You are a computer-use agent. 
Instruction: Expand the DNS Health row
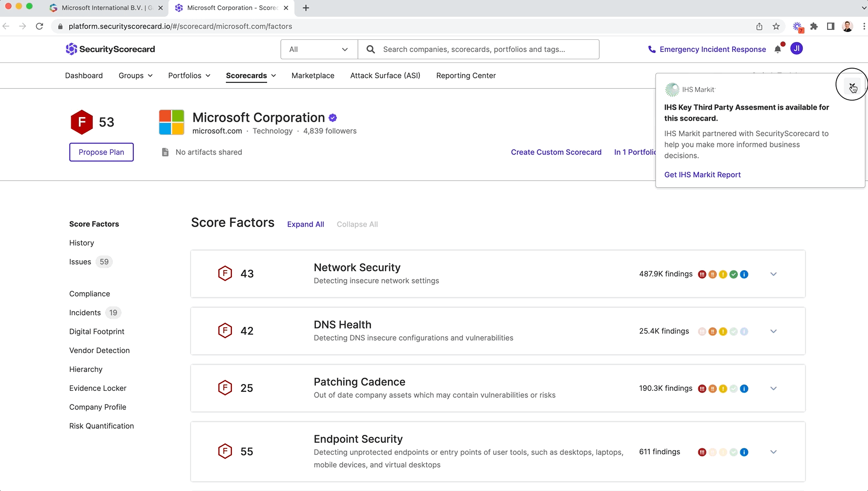(774, 331)
